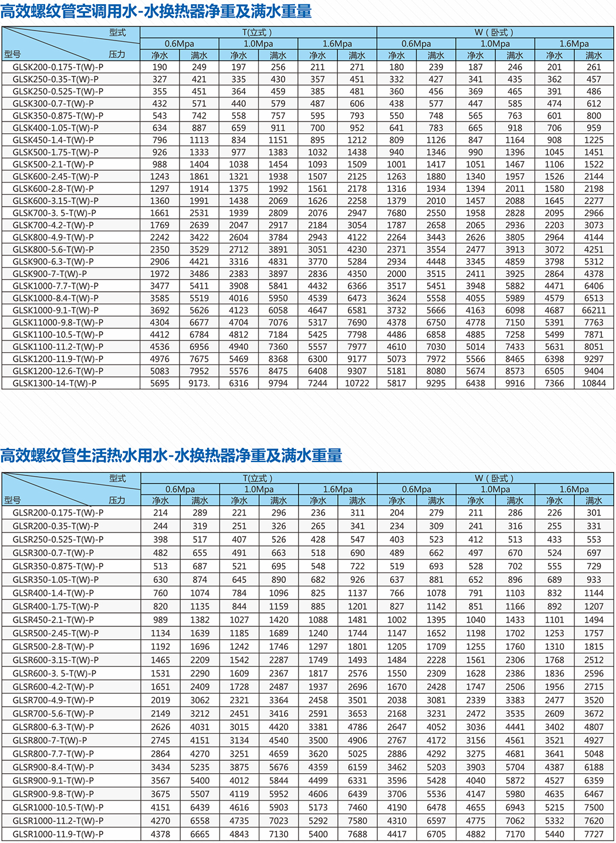Select the GLSK200-0.175-T(W)-P model row label

tap(57, 67)
